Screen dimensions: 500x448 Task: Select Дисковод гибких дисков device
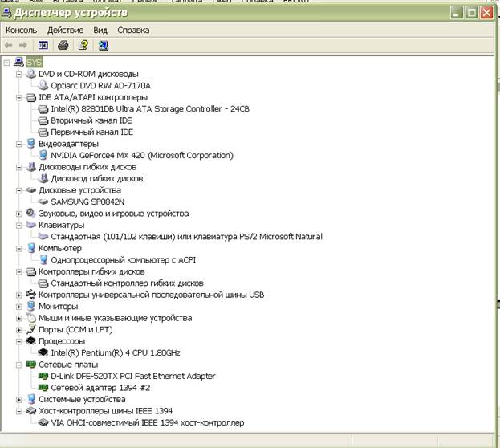pos(96,178)
